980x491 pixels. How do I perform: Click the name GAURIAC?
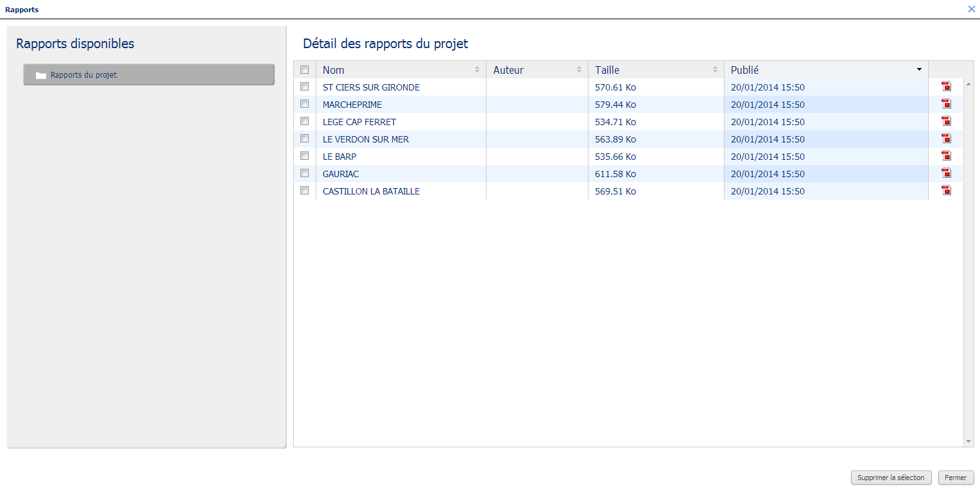341,174
